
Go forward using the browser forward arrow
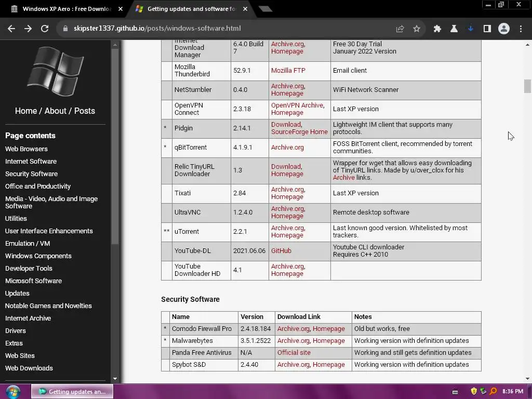28,29
